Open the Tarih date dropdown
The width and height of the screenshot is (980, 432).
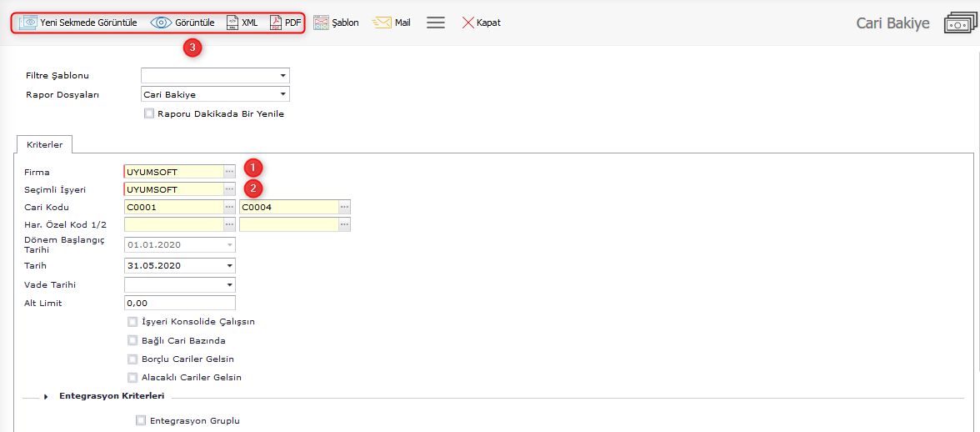click(x=229, y=266)
